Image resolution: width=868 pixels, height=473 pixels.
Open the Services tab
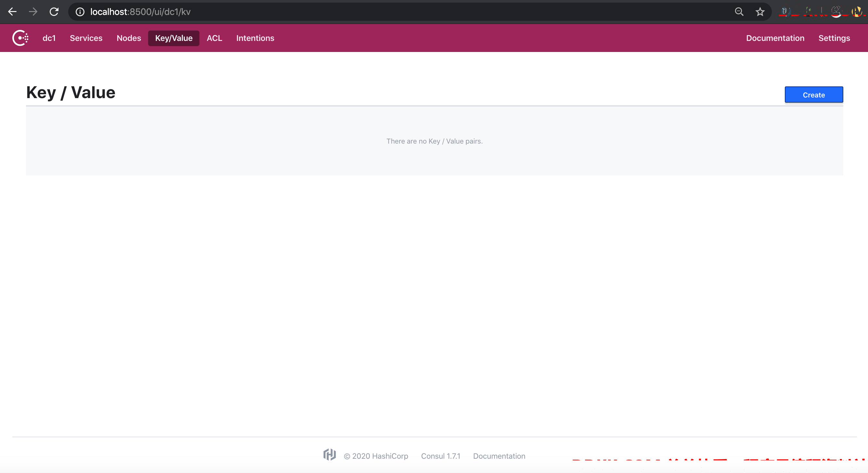[86, 38]
